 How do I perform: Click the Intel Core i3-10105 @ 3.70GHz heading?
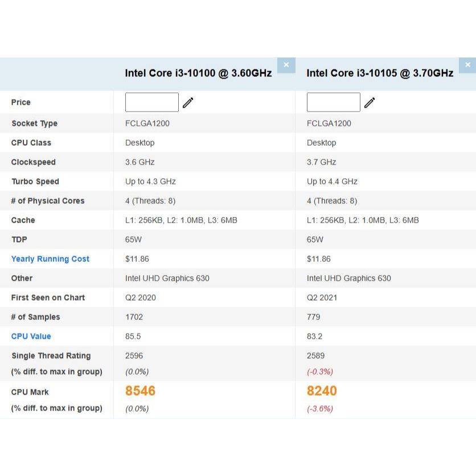point(380,73)
